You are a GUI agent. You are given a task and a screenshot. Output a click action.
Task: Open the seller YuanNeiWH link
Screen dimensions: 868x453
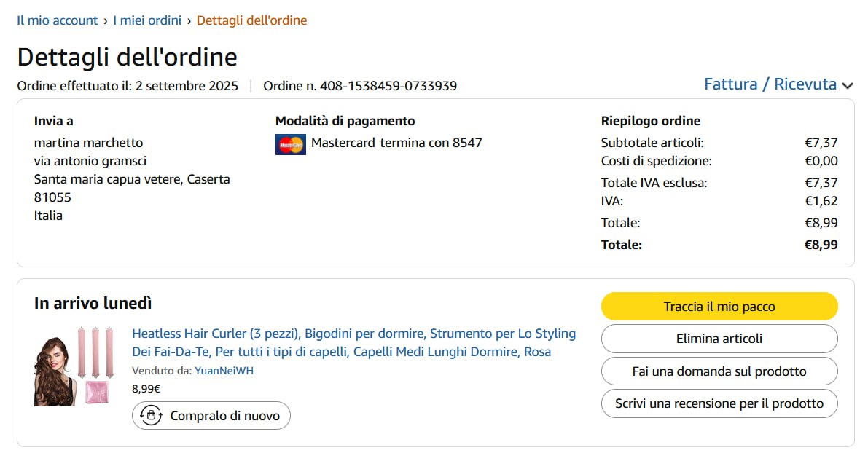(224, 371)
